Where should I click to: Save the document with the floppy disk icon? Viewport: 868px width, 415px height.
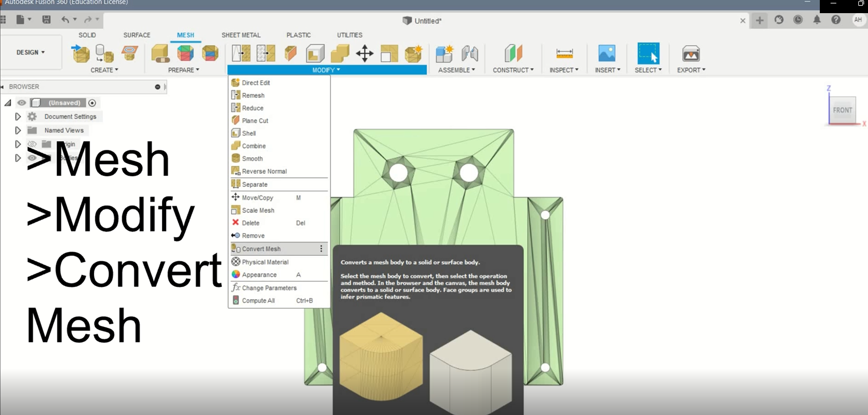click(x=46, y=20)
